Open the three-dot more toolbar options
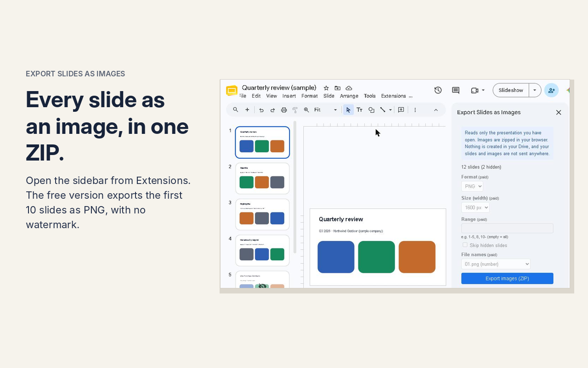Screen dimensions: 588x368 tap(415, 110)
